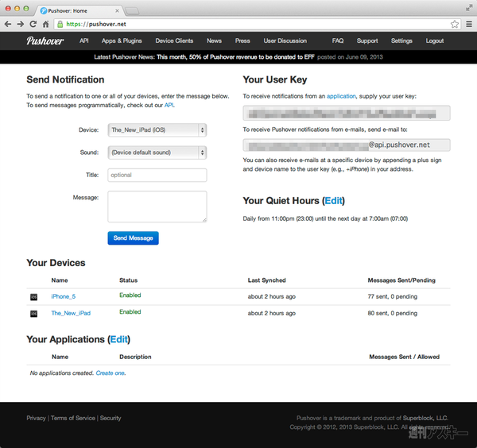Visit User Discussion
Viewport: 477px width, 448px height.
pyautogui.click(x=285, y=41)
